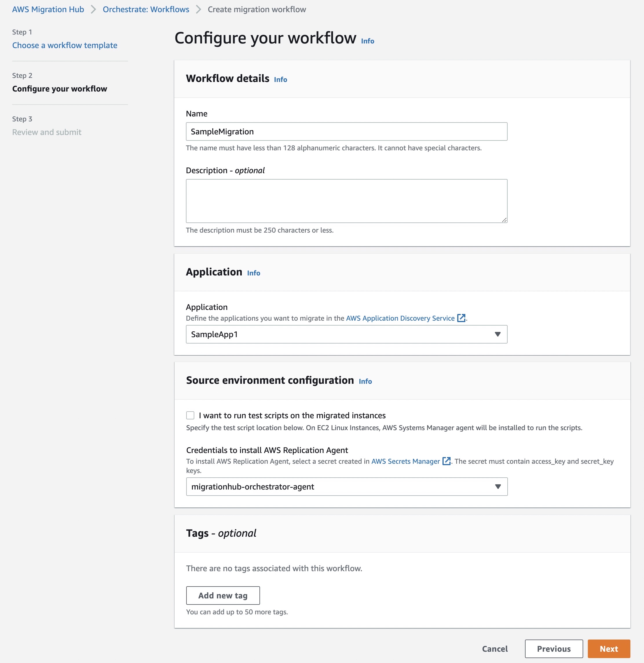The height and width of the screenshot is (663, 644).
Task: Enable running test scripts on migrated instances
Action: click(x=190, y=415)
